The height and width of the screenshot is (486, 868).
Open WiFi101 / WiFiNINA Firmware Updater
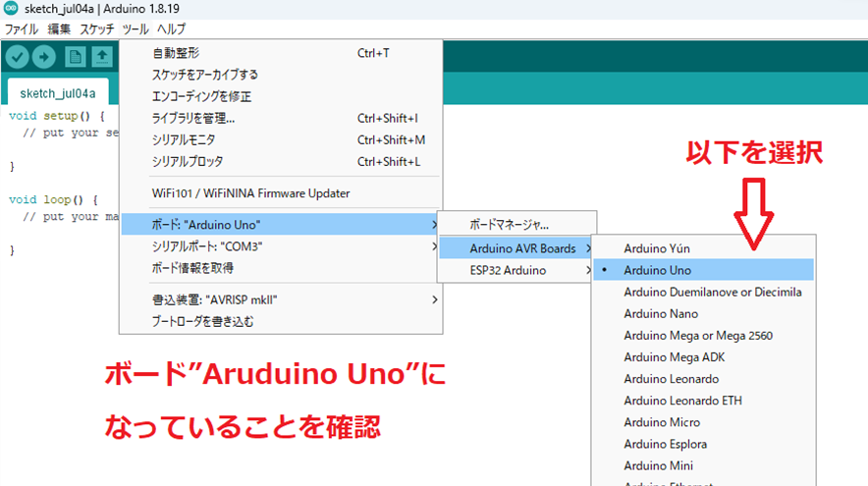281,193
